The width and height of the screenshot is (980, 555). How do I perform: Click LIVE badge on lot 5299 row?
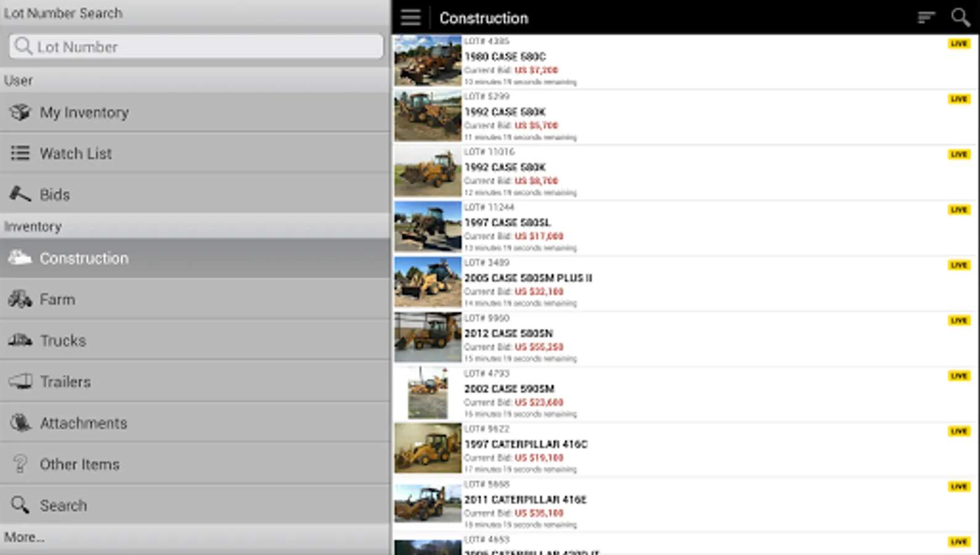(959, 99)
